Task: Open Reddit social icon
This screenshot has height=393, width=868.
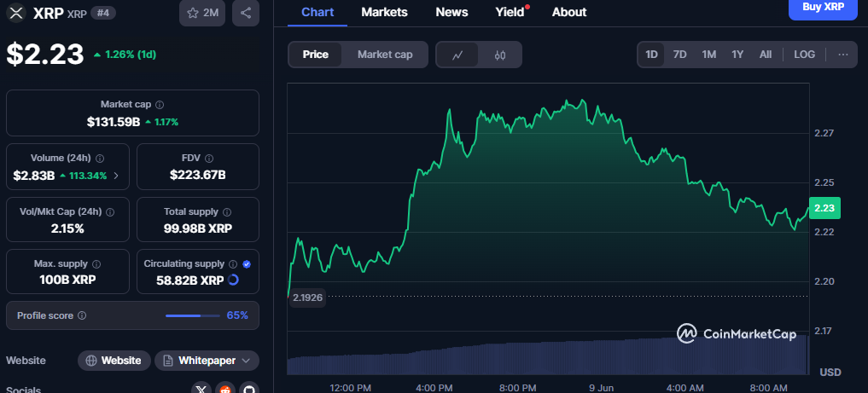Action: (x=225, y=389)
